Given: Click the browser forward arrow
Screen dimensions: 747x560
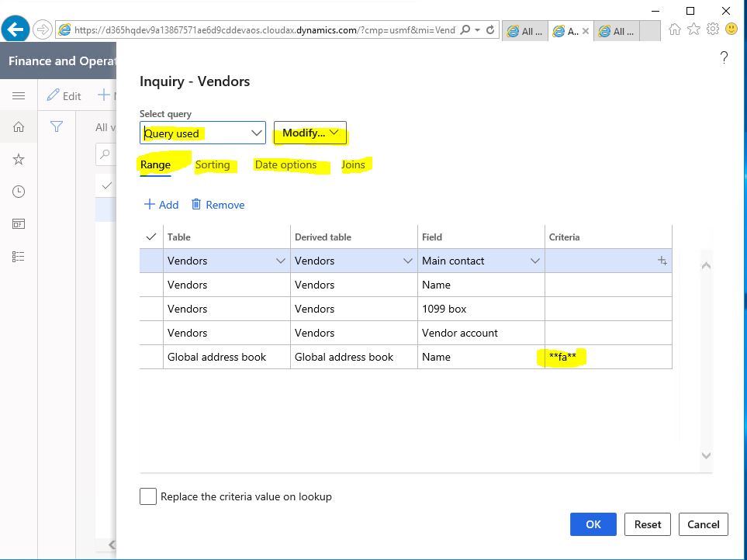Looking at the screenshot, I should [x=43, y=30].
